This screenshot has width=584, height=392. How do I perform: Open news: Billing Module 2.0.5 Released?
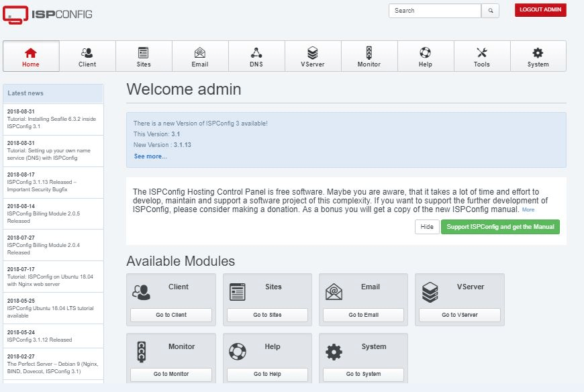[53, 213]
